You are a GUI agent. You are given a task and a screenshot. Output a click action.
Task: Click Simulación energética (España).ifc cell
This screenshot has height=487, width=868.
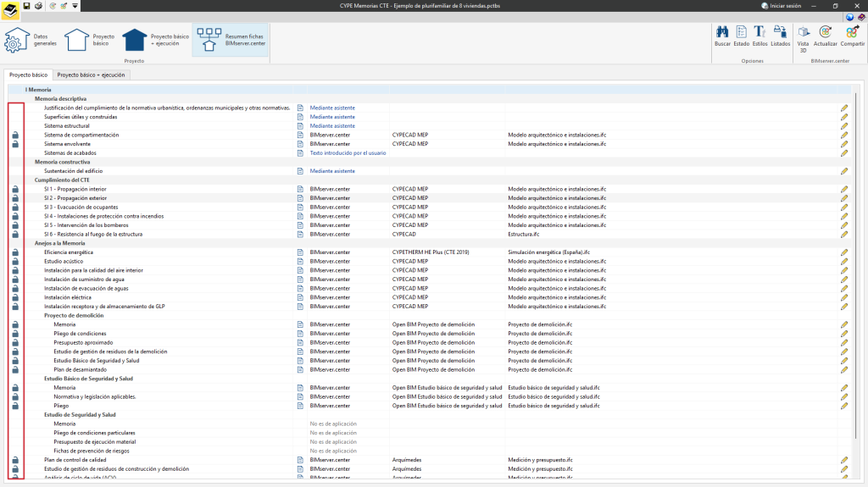[x=548, y=252]
